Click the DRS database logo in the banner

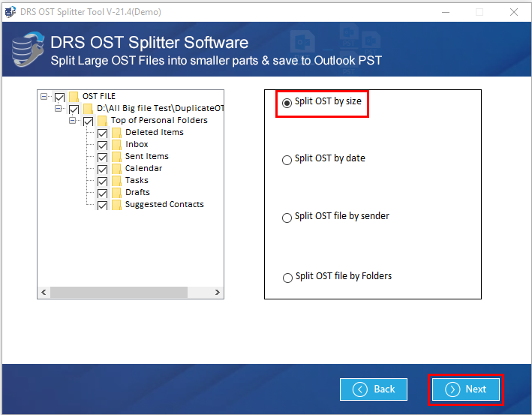28,50
